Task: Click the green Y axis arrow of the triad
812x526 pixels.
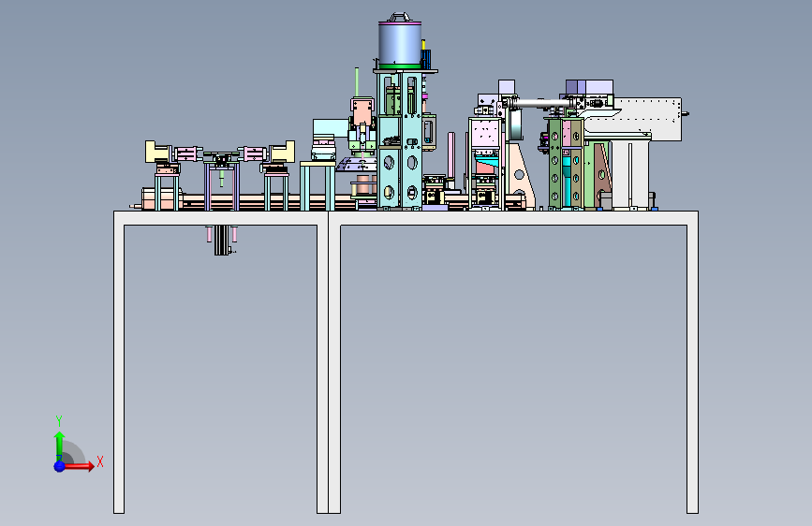Action: pos(59,445)
